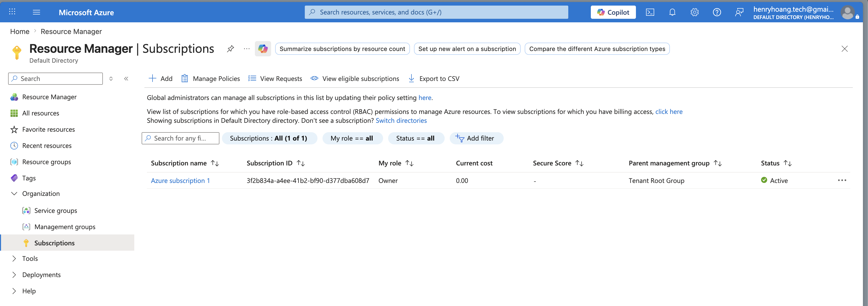Click the Add subscription button

click(x=160, y=79)
